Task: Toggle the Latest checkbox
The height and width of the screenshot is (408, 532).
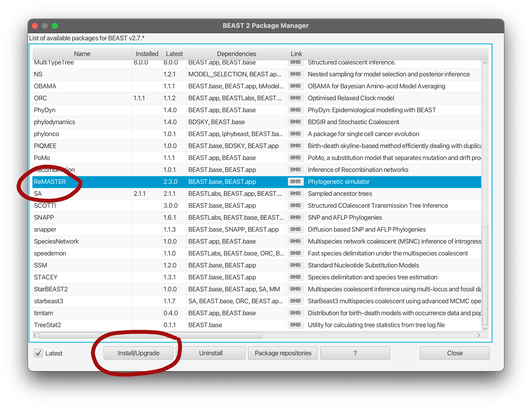Action: [x=38, y=353]
